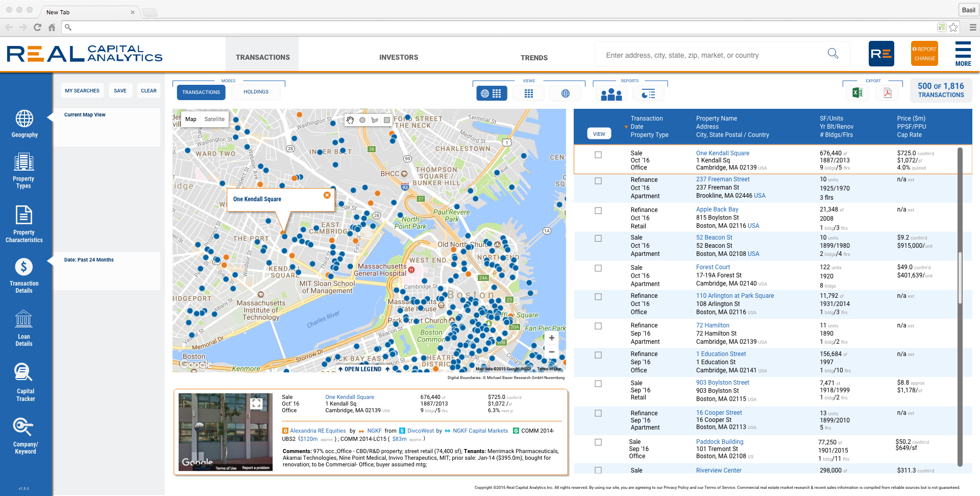Sort by Transaction Date column arrow
The width and height of the screenshot is (980, 496).
coord(626,127)
